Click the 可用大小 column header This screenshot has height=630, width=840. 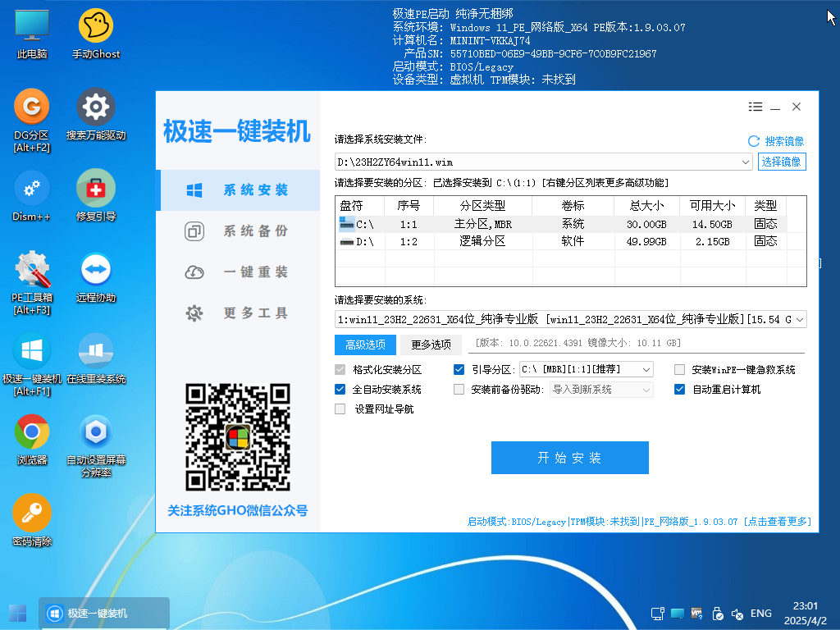(x=713, y=206)
